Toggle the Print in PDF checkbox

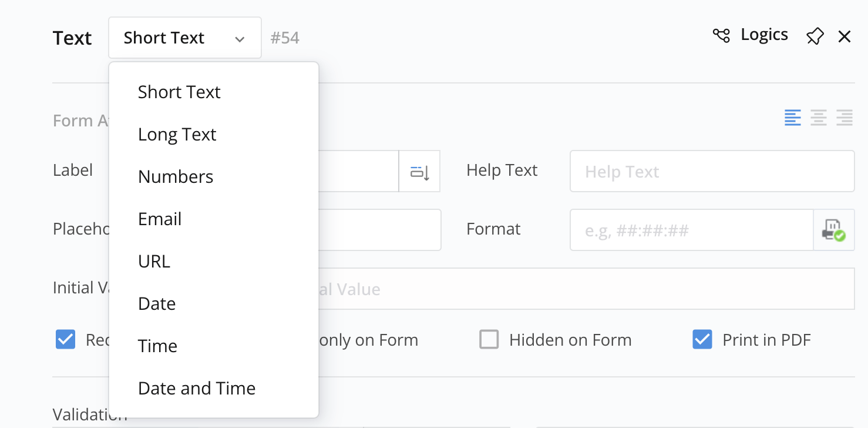click(702, 339)
